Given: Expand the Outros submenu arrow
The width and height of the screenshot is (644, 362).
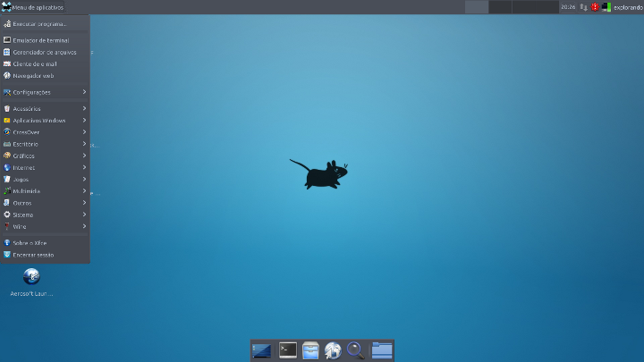Looking at the screenshot, I should point(84,203).
